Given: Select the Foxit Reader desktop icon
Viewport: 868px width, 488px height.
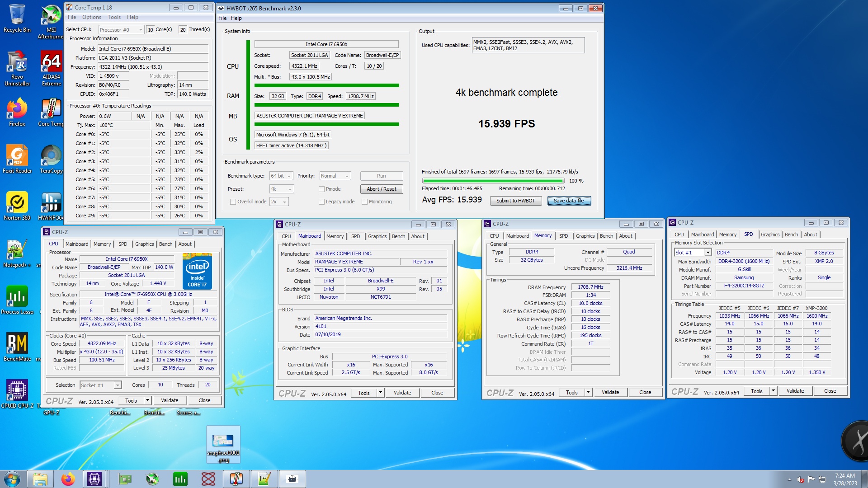Looking at the screenshot, I should 17,159.
